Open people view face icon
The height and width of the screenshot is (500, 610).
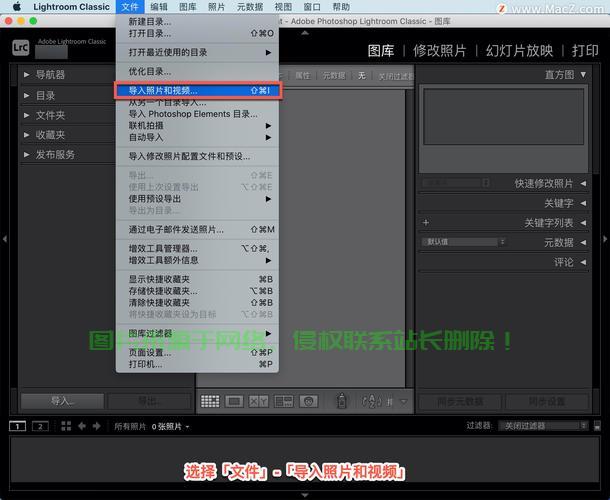tap(309, 401)
